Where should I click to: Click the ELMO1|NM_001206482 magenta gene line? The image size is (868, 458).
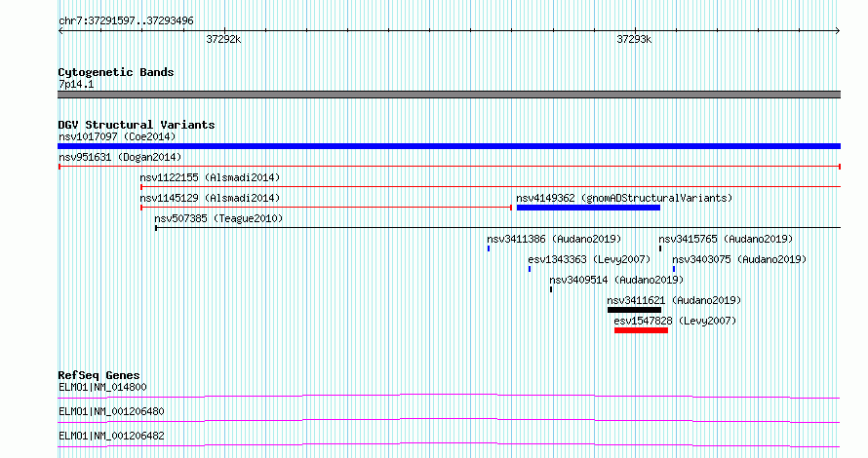click(449, 444)
